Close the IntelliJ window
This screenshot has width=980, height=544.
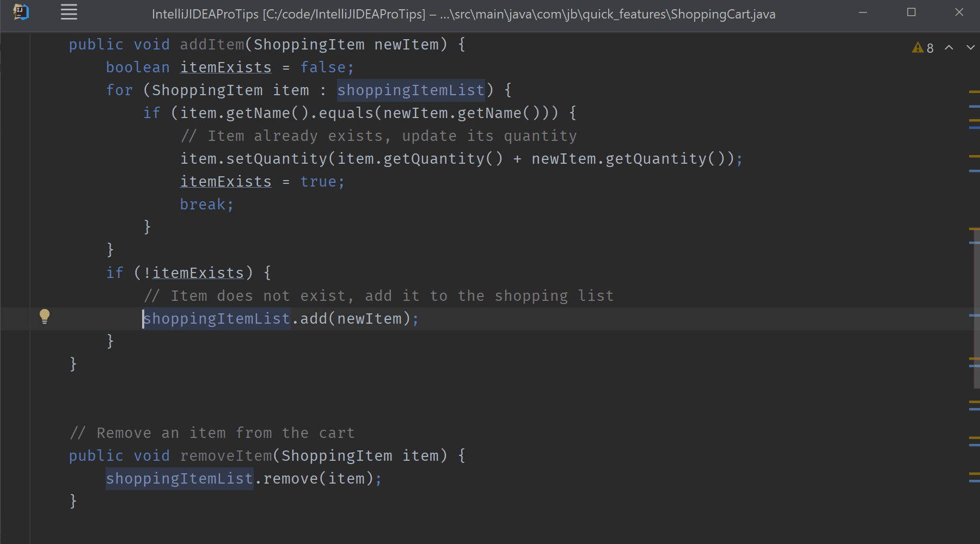[x=959, y=13]
